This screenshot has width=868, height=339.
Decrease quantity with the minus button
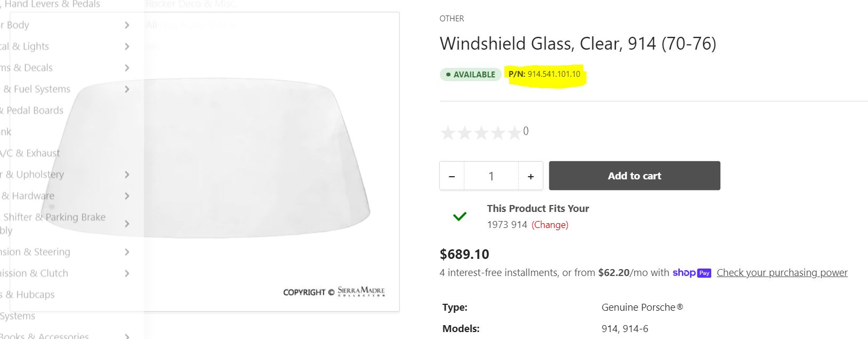(452, 176)
